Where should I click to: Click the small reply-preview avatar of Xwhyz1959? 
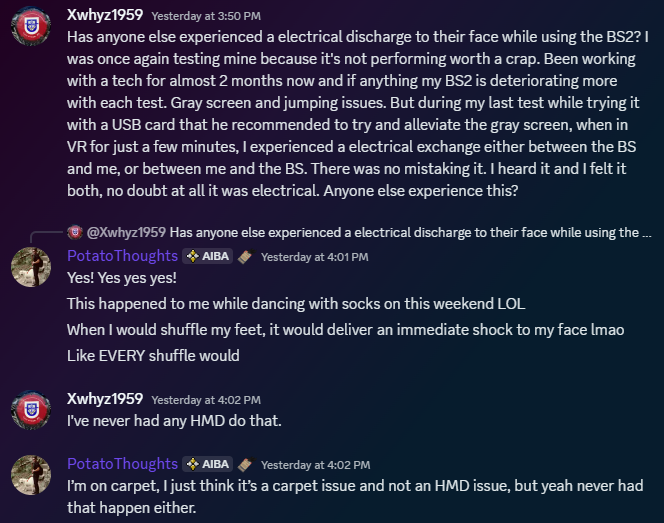click(x=75, y=232)
